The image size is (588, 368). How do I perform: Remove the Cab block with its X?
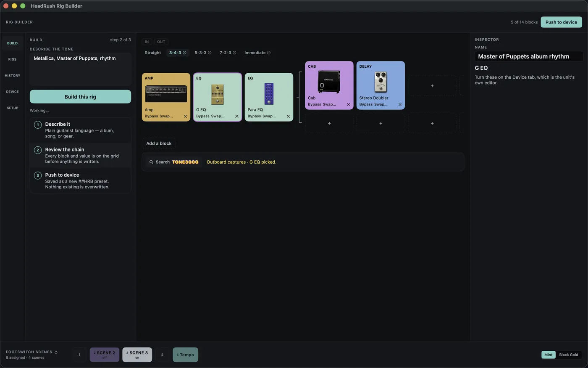[349, 105]
